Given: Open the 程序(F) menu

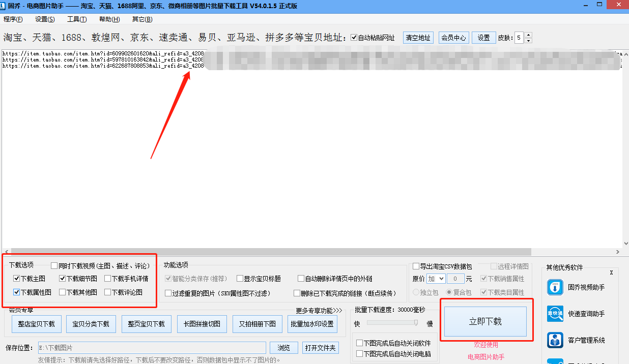Looking at the screenshot, I should pyautogui.click(x=13, y=19).
